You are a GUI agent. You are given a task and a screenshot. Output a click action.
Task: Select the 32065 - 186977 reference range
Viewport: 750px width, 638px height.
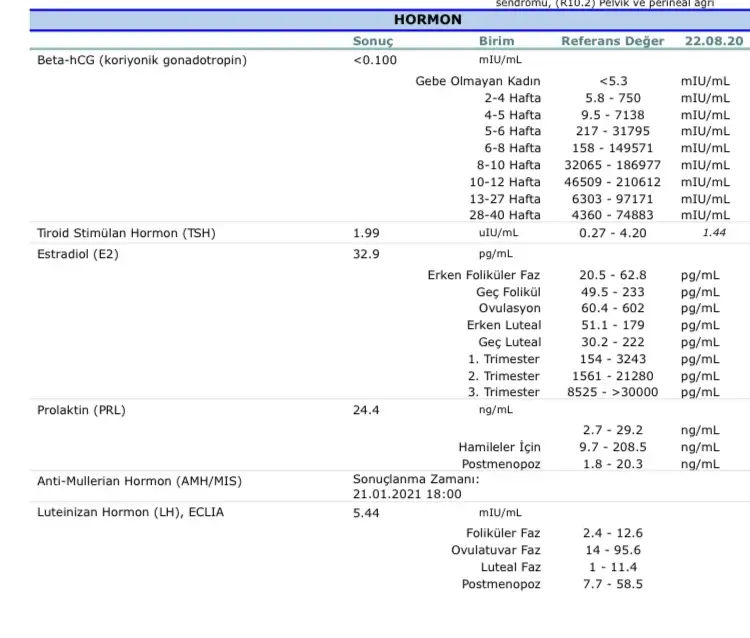tap(613, 165)
